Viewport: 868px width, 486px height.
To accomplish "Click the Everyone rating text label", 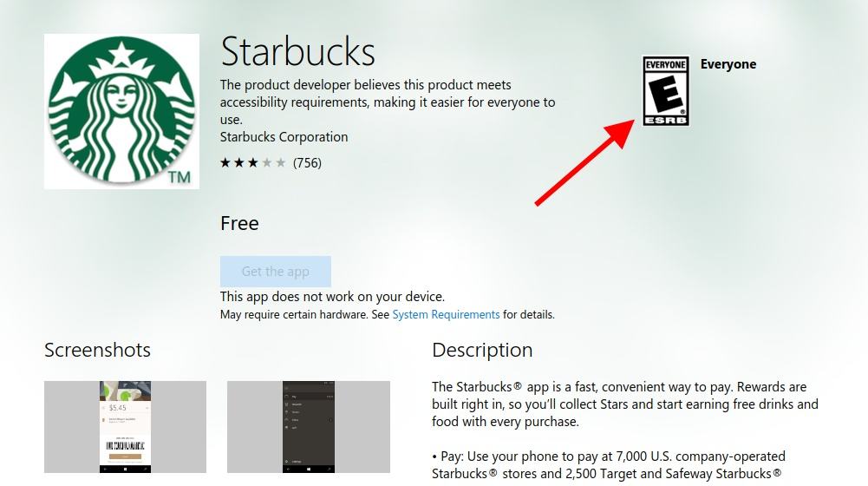I will (x=728, y=64).
